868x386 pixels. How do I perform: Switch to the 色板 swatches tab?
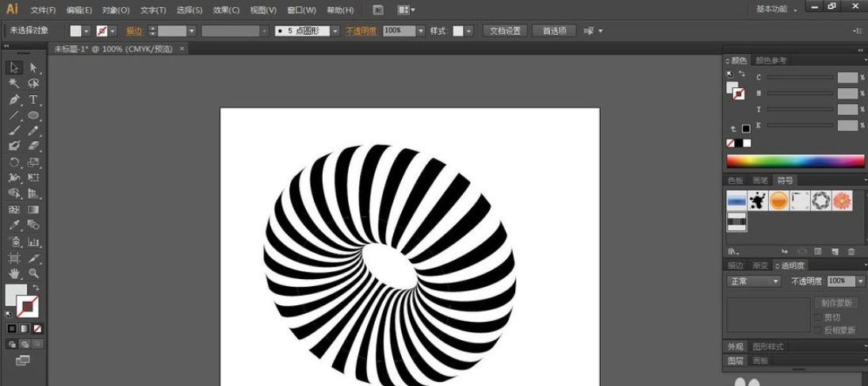pos(736,181)
